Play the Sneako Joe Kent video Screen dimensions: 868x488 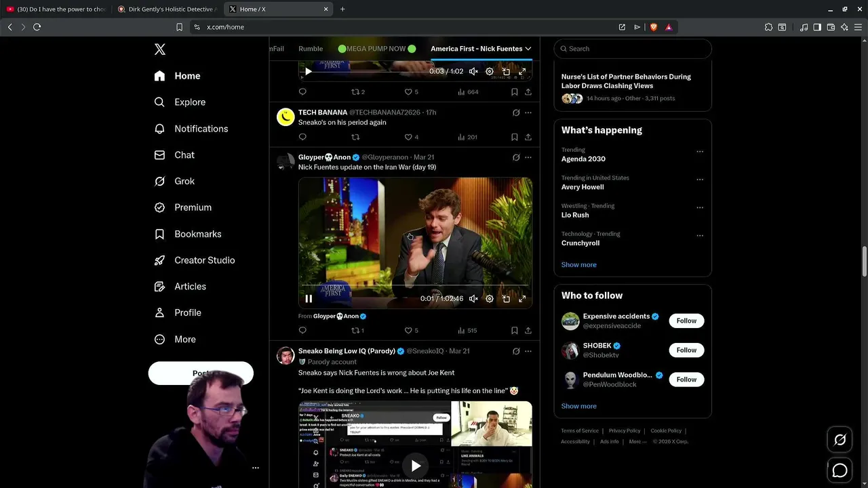(416, 466)
